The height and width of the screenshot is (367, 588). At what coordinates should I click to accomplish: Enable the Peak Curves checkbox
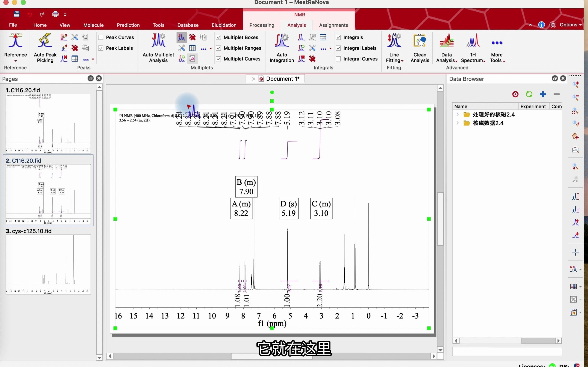(101, 37)
